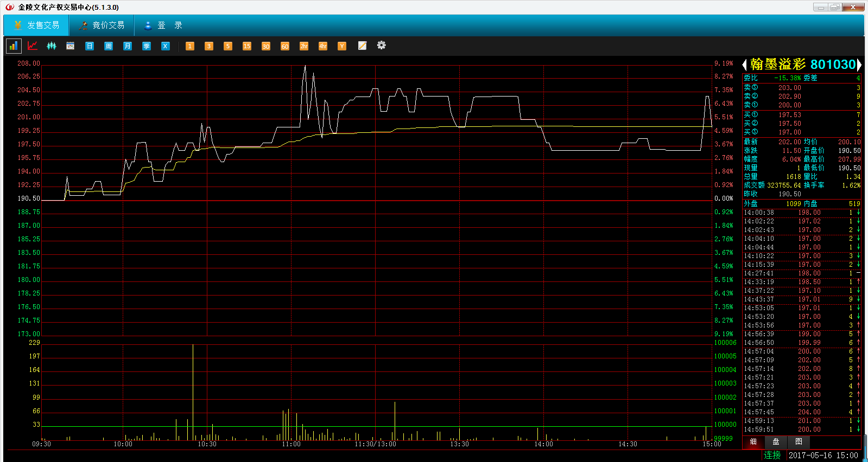This screenshot has width=868, height=462.
Task: Select the 14:00:38 trade row
Action: click(x=802, y=213)
